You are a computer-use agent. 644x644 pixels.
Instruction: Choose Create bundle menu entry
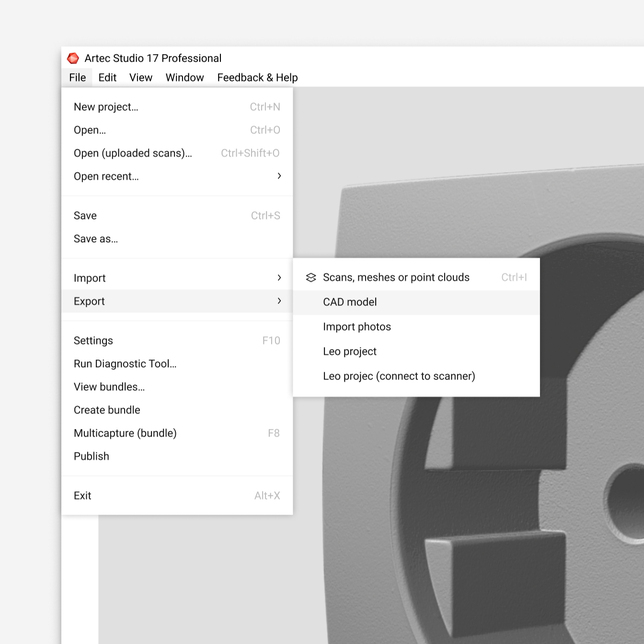tap(177, 410)
